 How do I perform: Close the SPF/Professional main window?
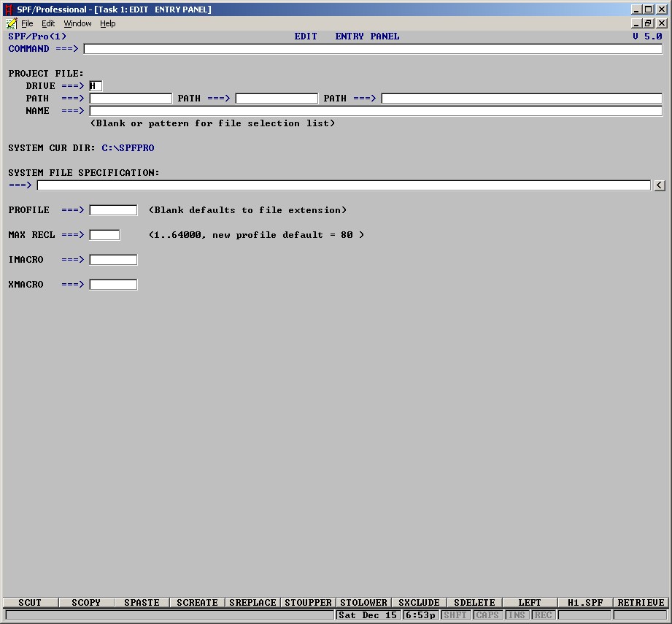[662, 9]
